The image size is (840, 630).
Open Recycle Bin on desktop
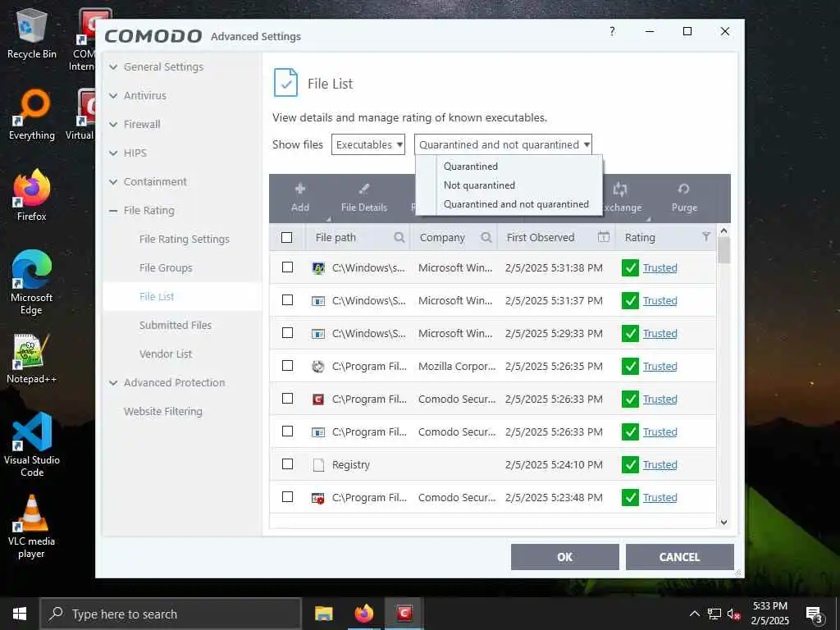32,33
